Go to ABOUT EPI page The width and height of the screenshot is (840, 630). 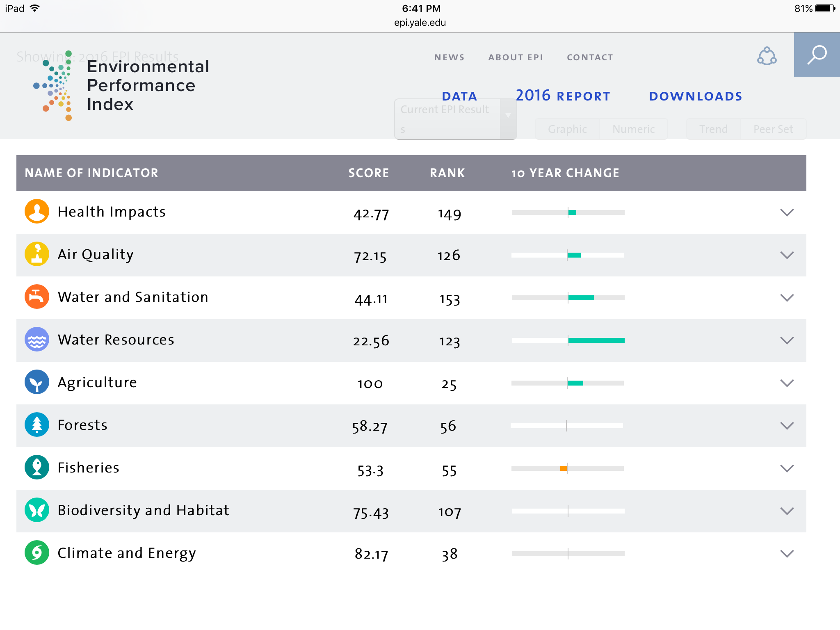[x=516, y=57]
